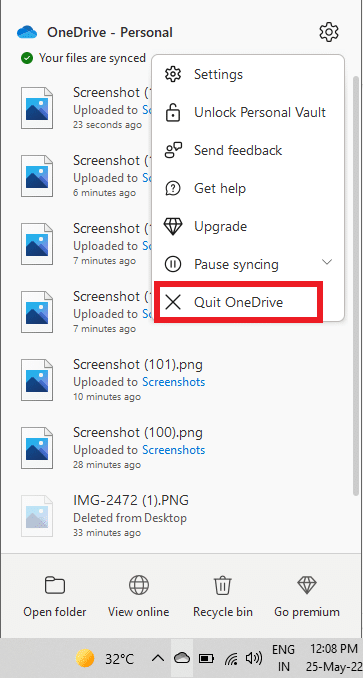Click Unlock Personal Vault padlock icon
Screen dimensions: 363x678
173,112
